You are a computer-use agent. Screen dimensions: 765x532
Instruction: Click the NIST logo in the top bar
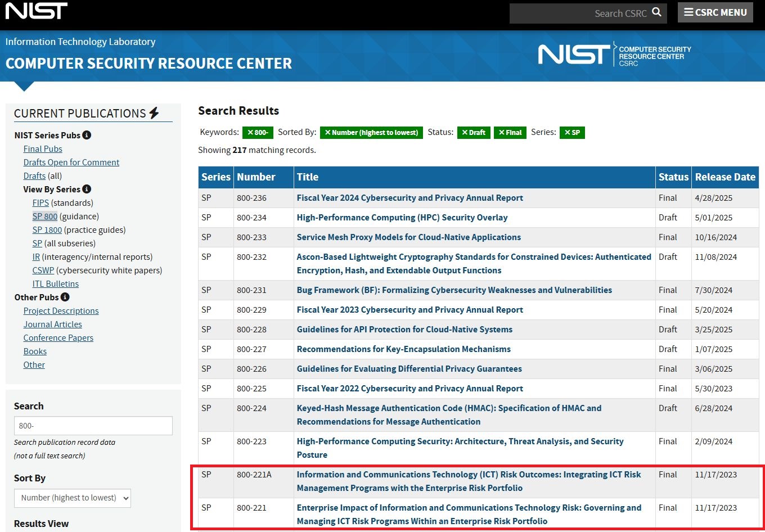click(37, 11)
